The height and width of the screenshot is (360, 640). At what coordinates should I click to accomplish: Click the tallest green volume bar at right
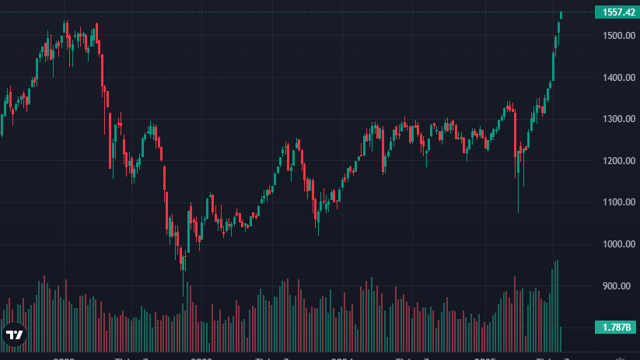tap(558, 306)
